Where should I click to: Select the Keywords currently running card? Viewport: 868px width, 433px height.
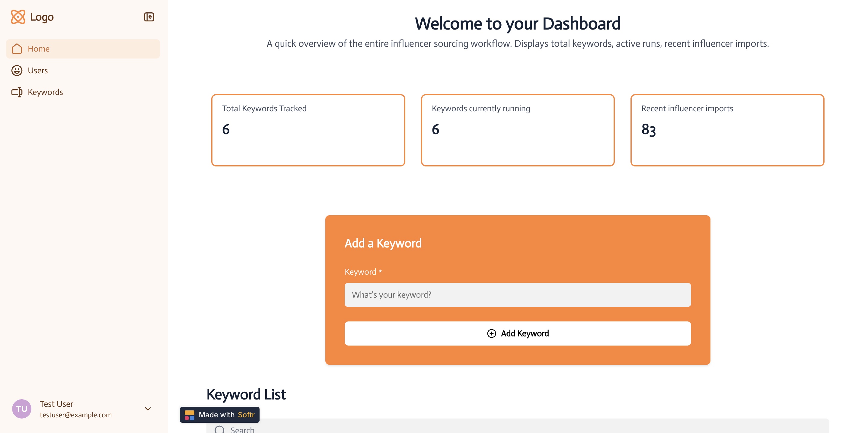(517, 130)
